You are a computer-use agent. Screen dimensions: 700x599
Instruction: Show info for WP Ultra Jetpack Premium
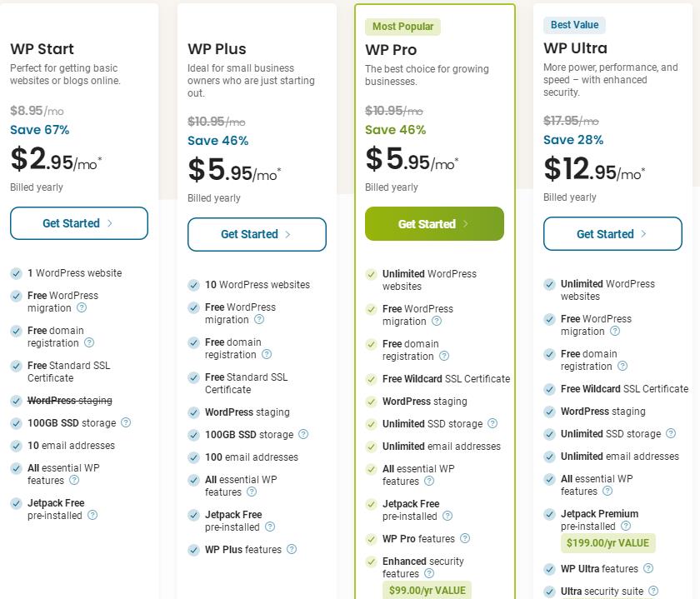[626, 527]
